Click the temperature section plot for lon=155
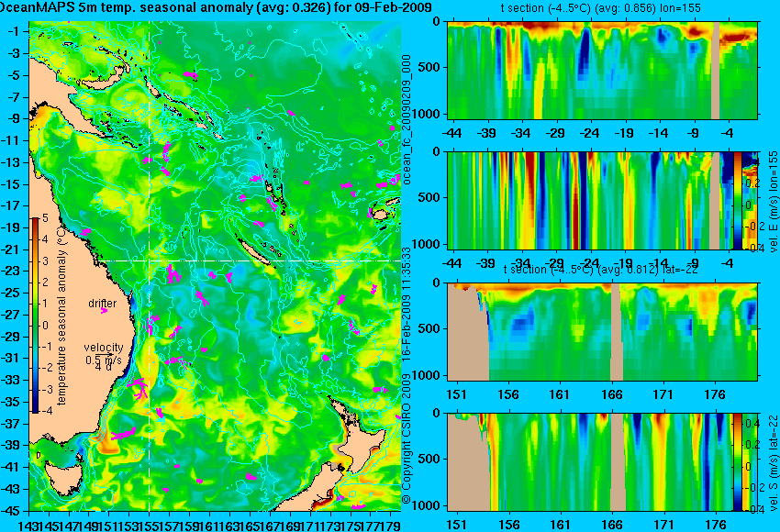The width and height of the screenshot is (780, 532). [603, 70]
